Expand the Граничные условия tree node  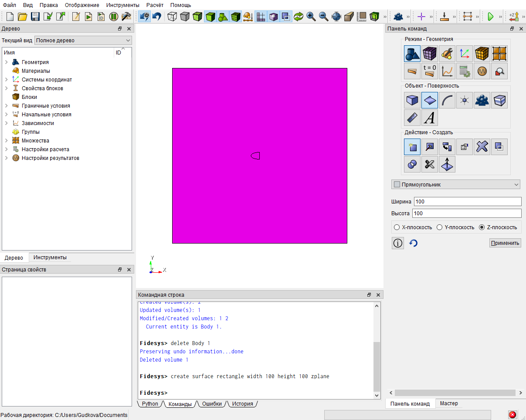[7, 106]
